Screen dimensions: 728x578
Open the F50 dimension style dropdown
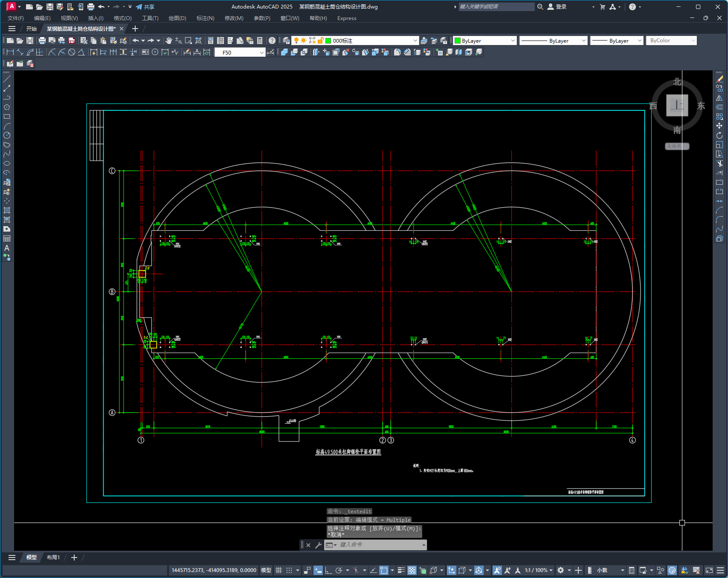[x=261, y=52]
